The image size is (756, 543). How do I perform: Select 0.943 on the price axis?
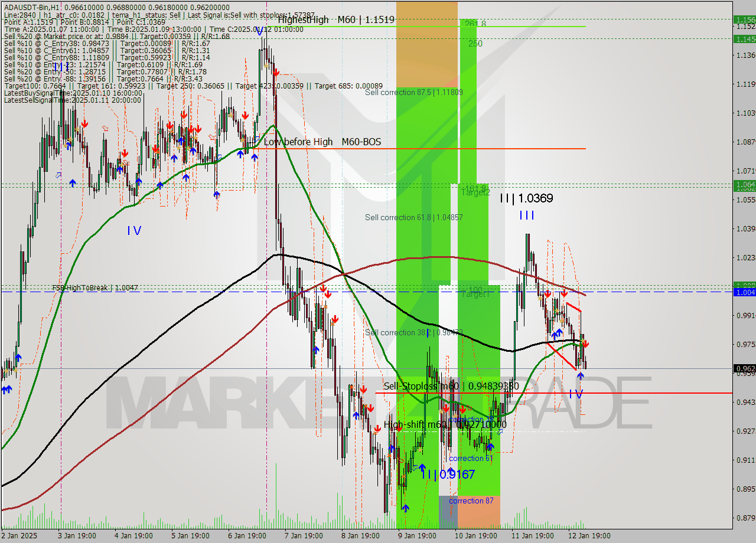click(745, 403)
